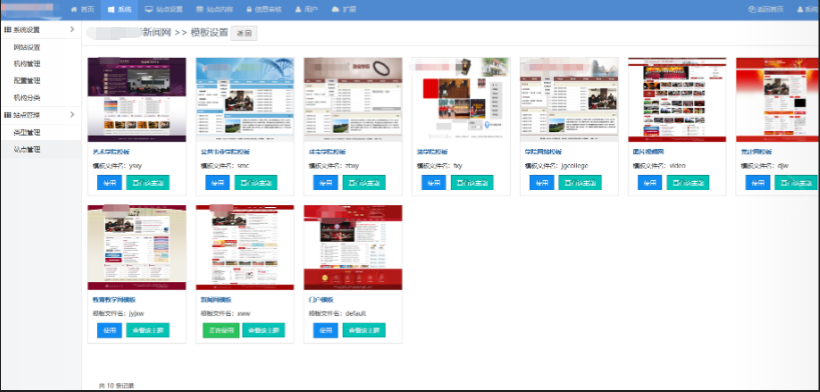Click the title link of the video template
The image size is (820, 392).
pyautogui.click(x=648, y=152)
